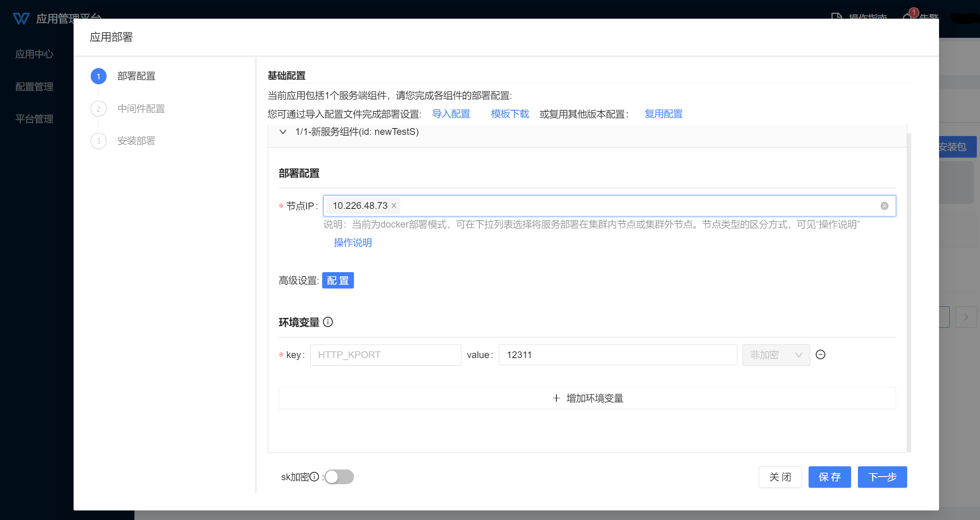Click the value input field containing 12311
This screenshot has height=520, width=980.
(x=617, y=355)
